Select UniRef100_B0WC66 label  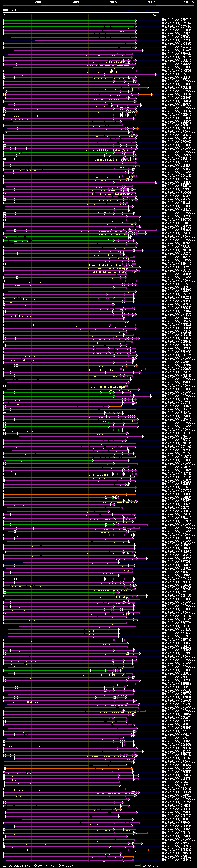tap(176, 64)
